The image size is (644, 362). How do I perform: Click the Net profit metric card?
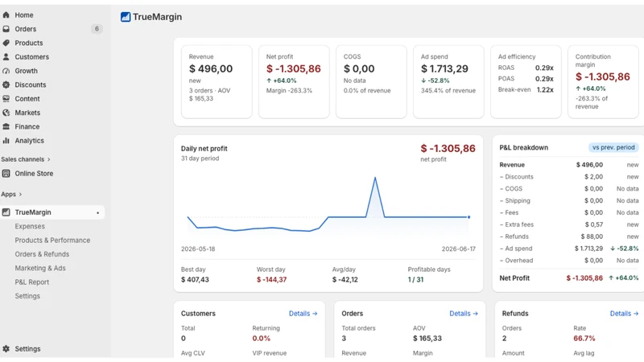pyautogui.click(x=294, y=82)
